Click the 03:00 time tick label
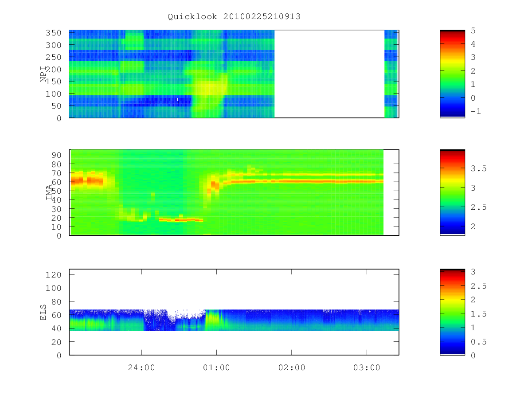 (x=367, y=368)
